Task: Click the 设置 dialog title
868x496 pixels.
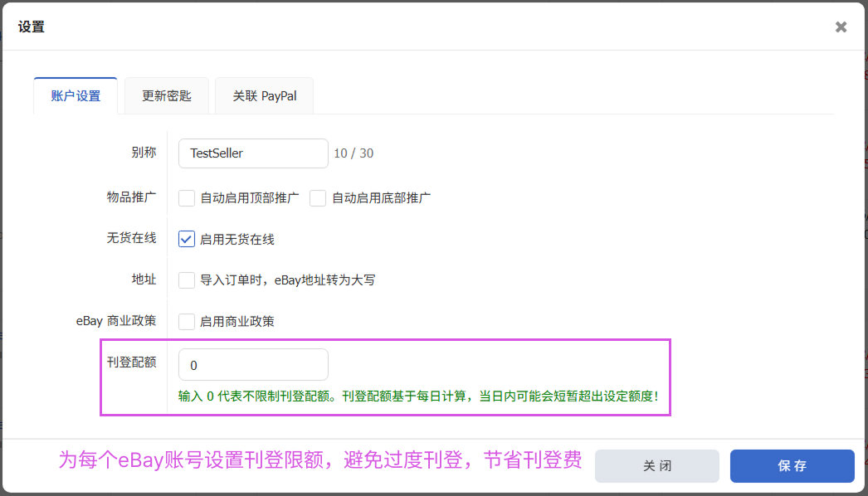Action: pyautogui.click(x=32, y=27)
